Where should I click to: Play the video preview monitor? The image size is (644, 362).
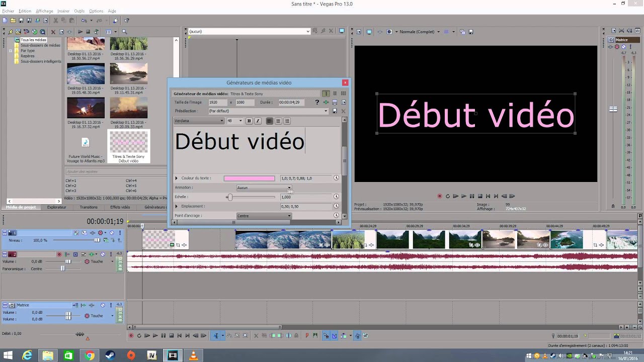(463, 196)
